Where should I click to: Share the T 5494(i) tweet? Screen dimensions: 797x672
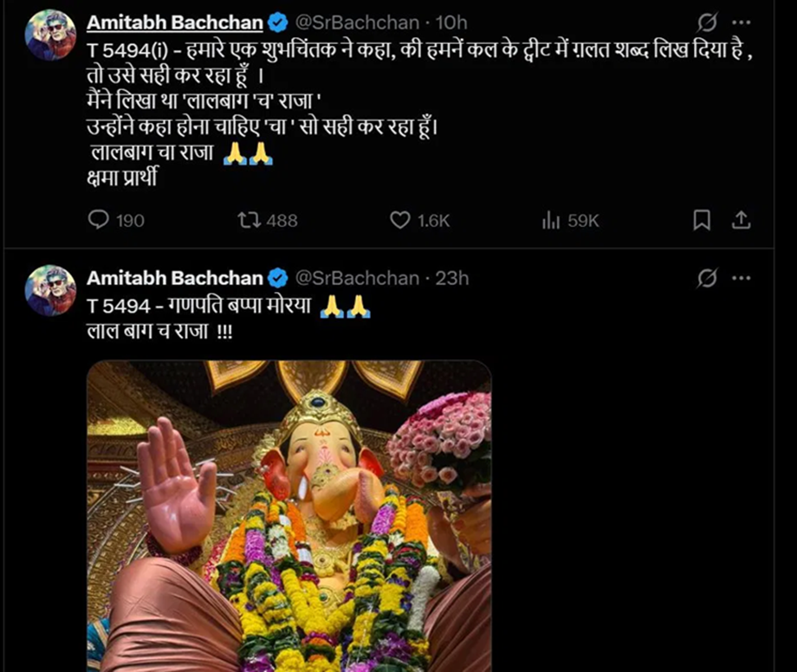tap(741, 221)
